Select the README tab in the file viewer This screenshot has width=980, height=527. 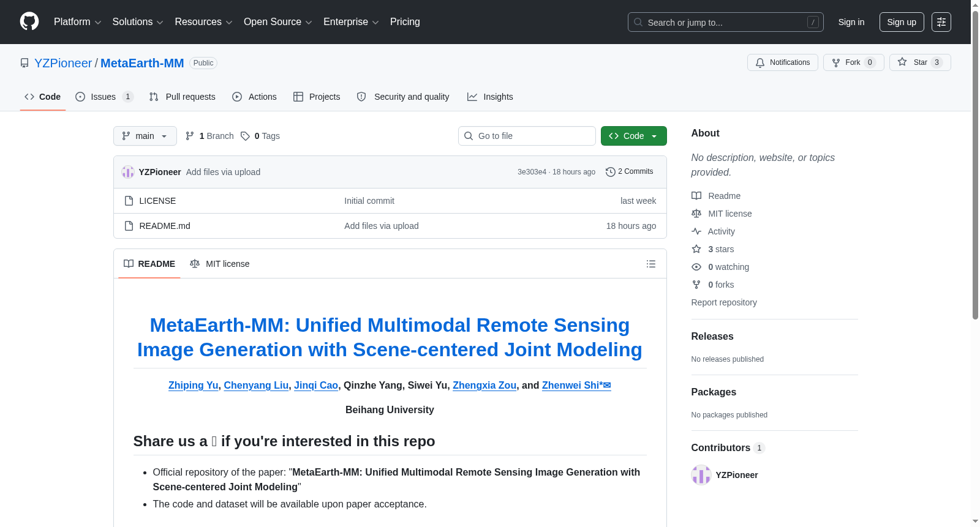[149, 264]
